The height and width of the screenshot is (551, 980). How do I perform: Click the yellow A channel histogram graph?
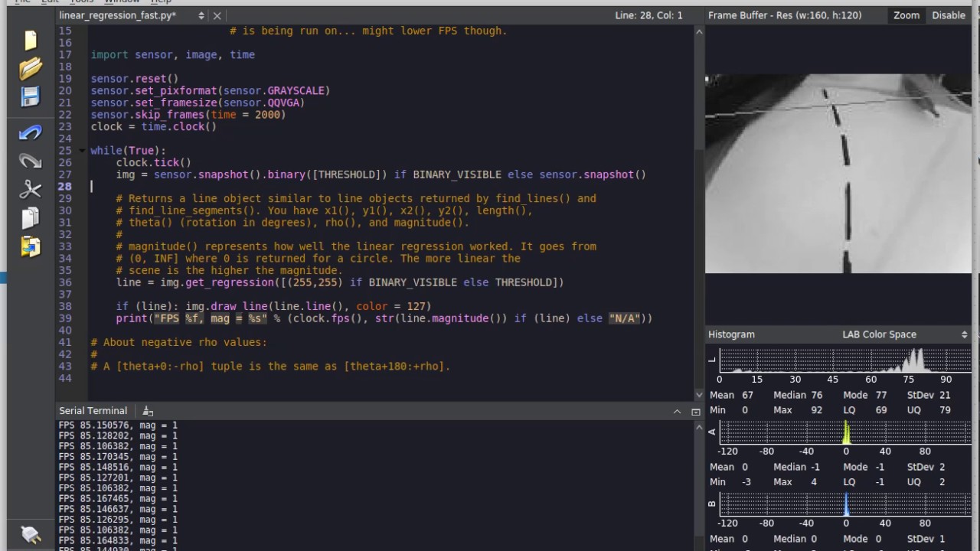point(845,432)
